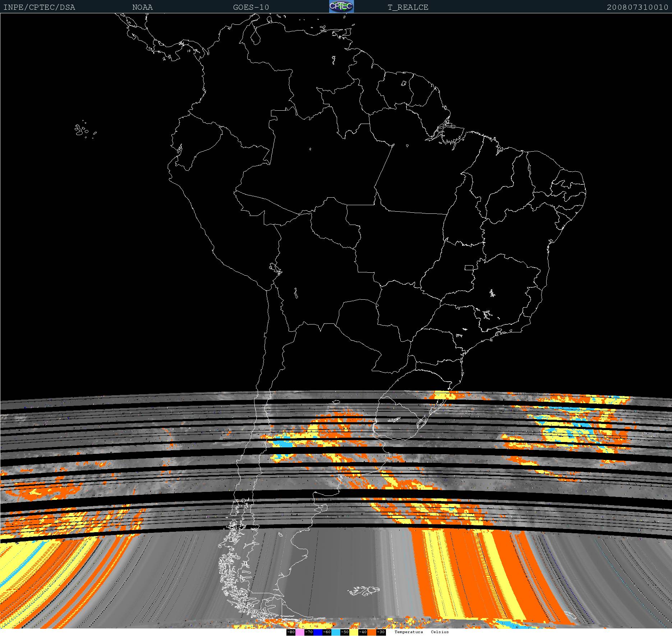Select the light blue legend swatch
This screenshot has width=672, height=636.
(x=336, y=632)
